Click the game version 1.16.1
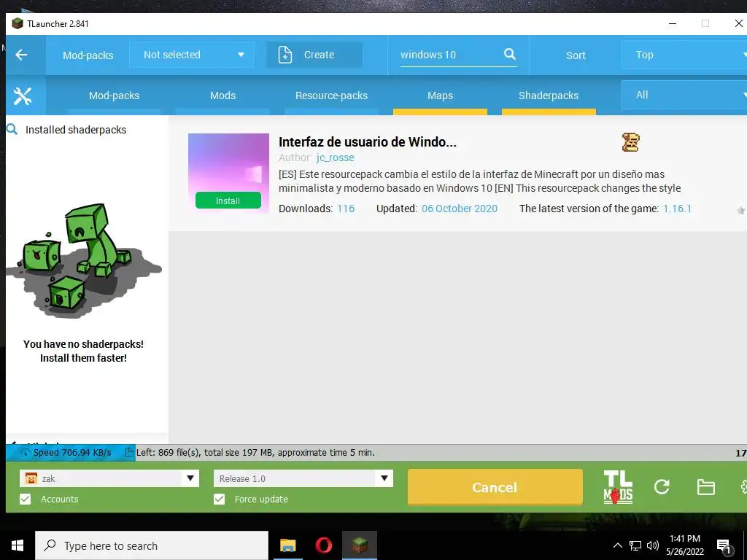The width and height of the screenshot is (747, 560). click(677, 209)
